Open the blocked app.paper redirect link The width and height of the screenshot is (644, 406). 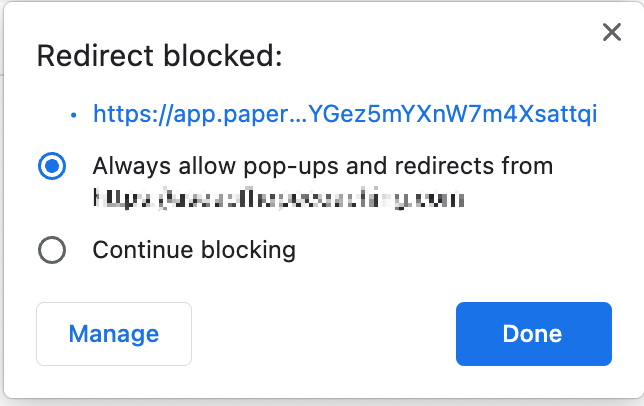point(345,115)
